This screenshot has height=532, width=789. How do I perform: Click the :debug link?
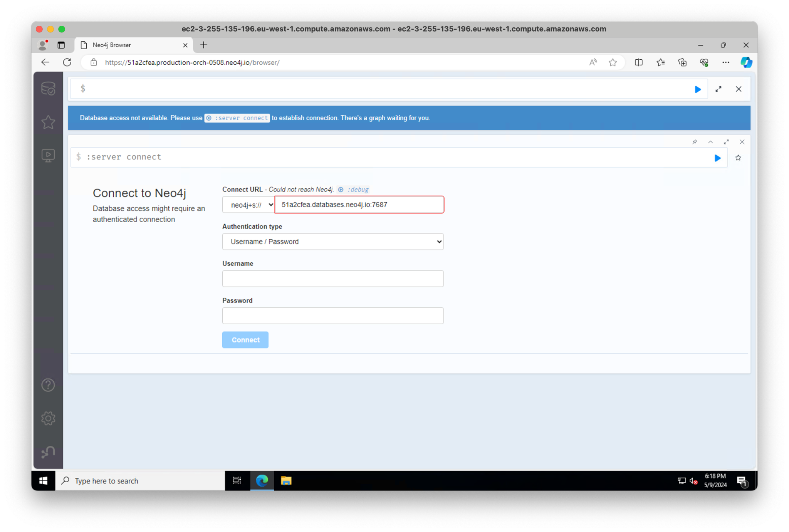[x=353, y=190]
